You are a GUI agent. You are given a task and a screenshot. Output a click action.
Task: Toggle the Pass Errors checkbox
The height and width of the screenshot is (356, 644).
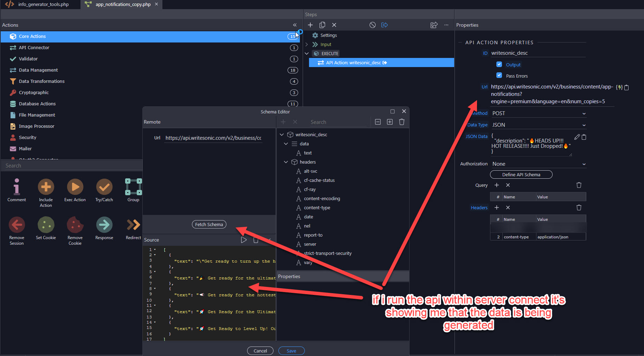coord(499,75)
